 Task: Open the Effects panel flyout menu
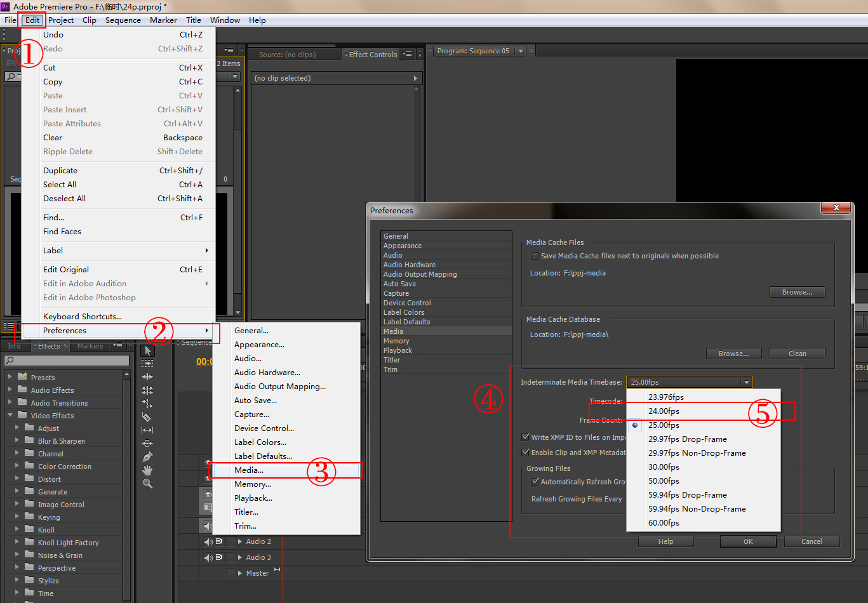pos(117,346)
